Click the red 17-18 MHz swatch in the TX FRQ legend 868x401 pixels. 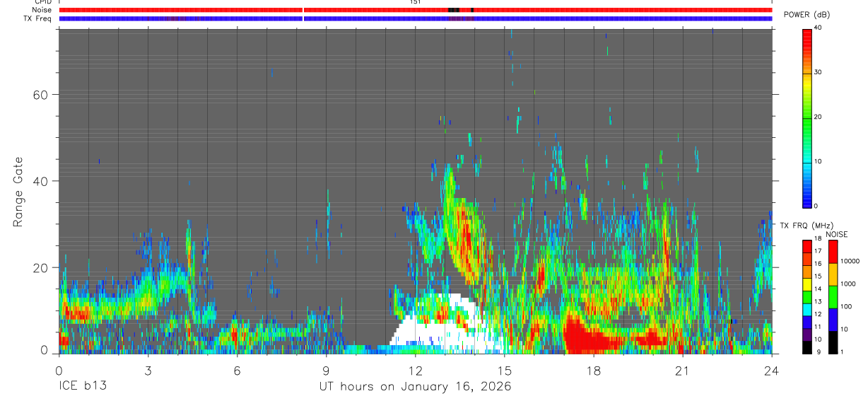click(x=807, y=246)
